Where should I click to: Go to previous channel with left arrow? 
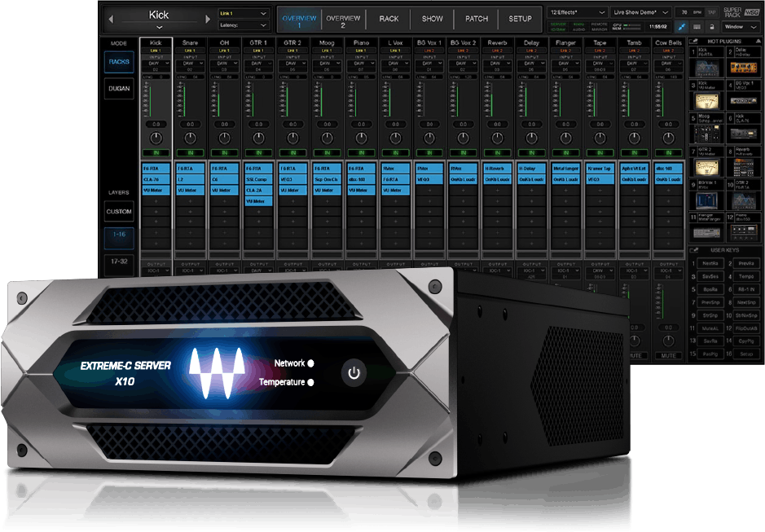pyautogui.click(x=111, y=18)
